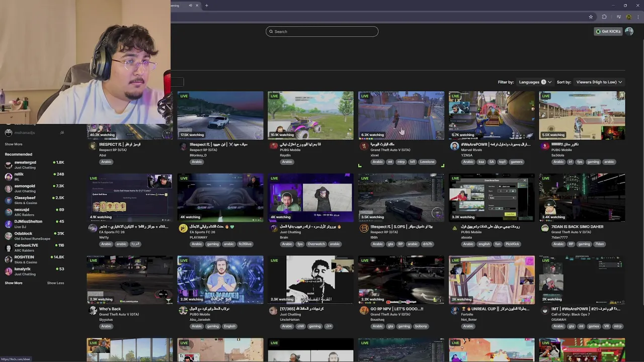Image resolution: width=644 pixels, height=362 pixels.
Task: Open the user profile avatar top right
Action: [629, 31]
